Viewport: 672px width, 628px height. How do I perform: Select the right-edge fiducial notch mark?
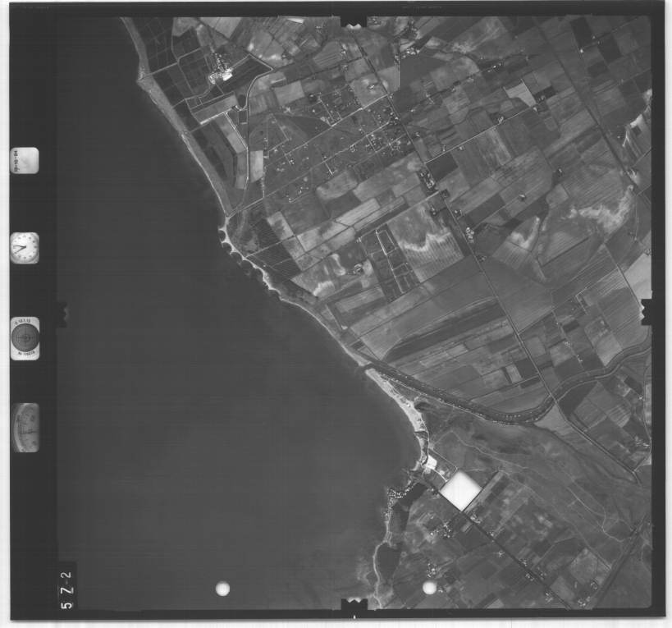[647, 310]
